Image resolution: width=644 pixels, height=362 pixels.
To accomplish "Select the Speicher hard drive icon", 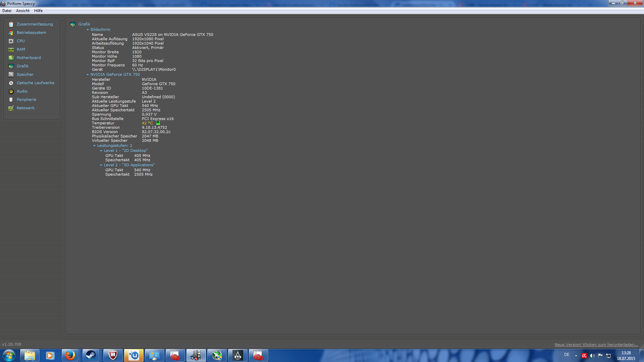I will coord(11,74).
